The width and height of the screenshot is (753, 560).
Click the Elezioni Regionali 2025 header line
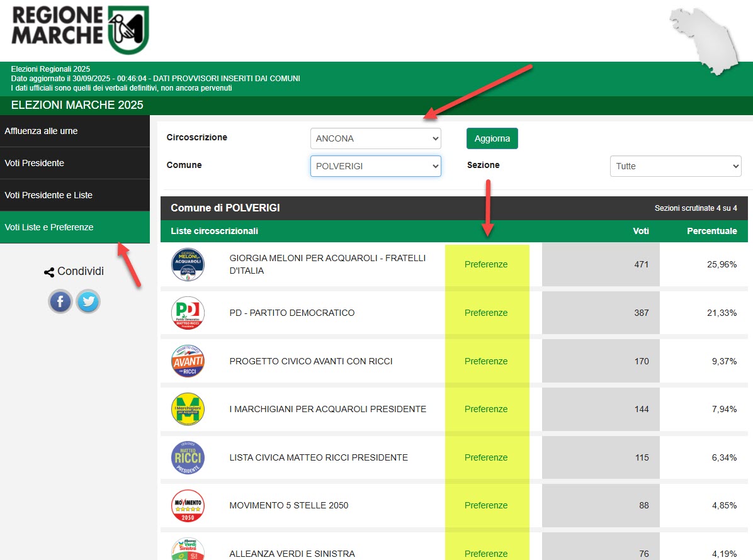50,69
